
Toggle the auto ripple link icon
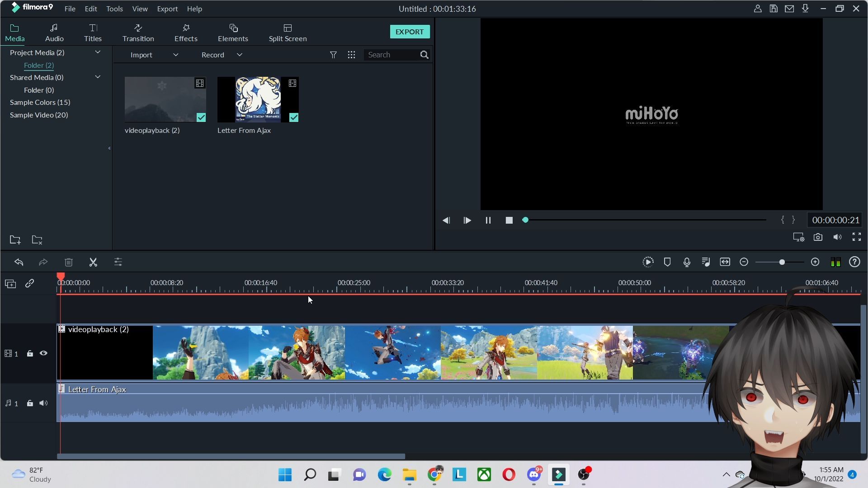pos(30,283)
